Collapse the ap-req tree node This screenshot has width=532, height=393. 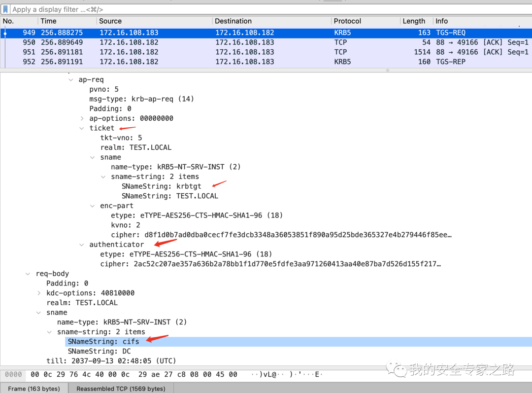pyautogui.click(x=71, y=80)
